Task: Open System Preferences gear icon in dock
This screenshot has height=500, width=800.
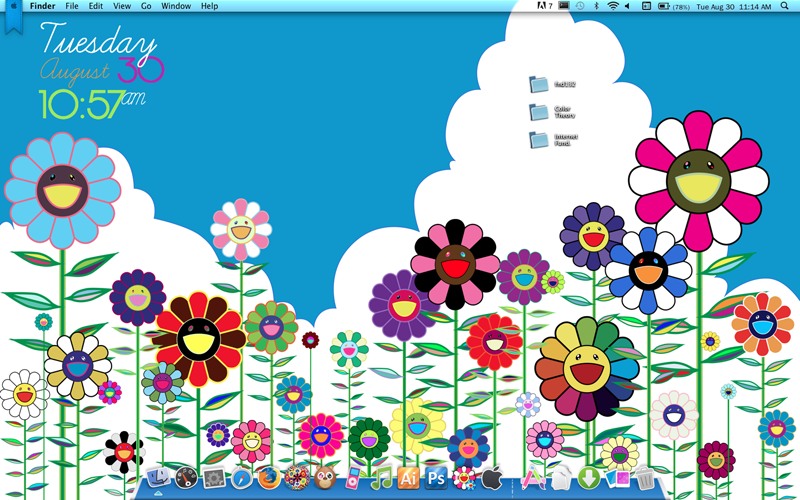Action: coord(214,479)
